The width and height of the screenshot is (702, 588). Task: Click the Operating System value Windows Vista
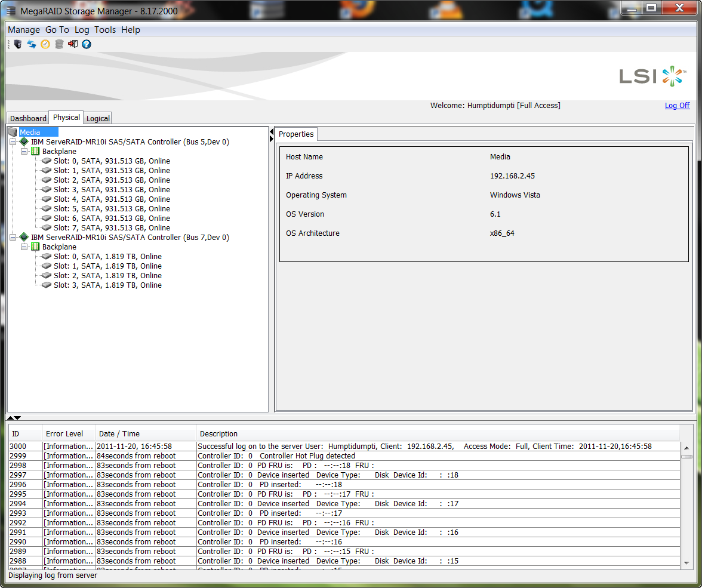tap(515, 195)
